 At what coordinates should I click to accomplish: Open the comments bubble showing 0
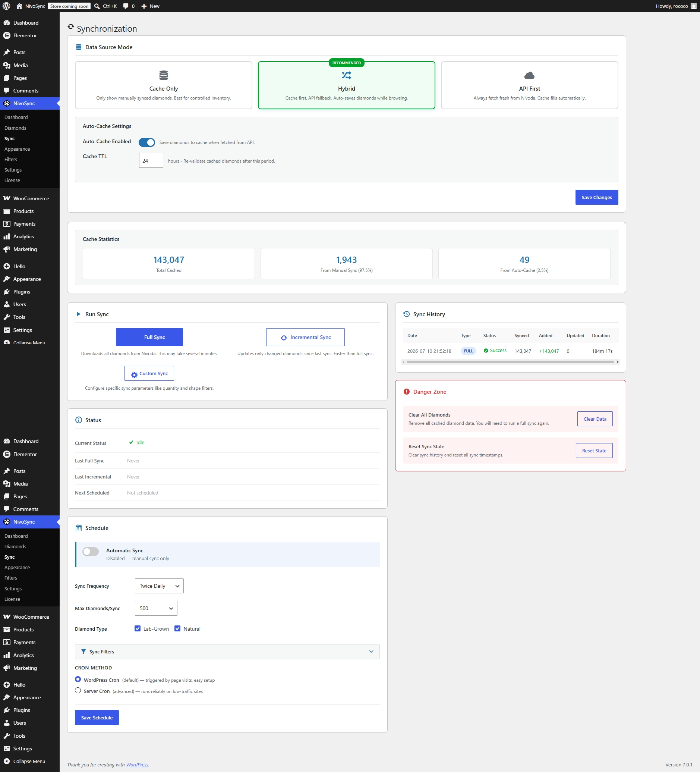126,6
